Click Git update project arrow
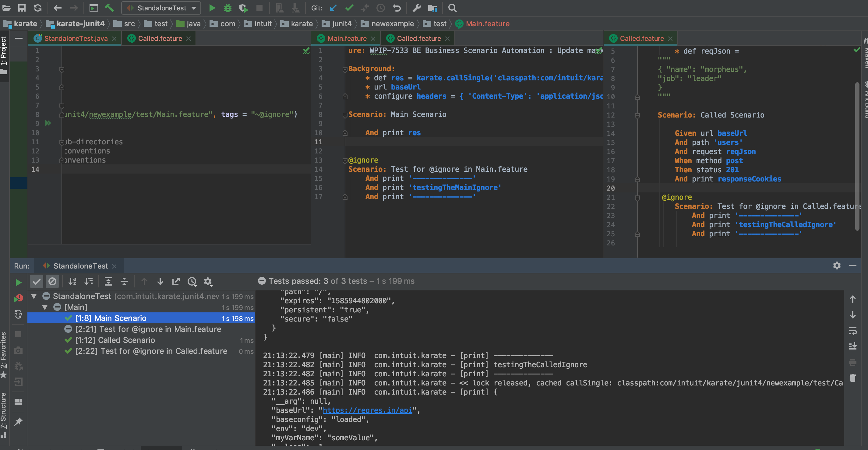868x450 pixels. pos(333,8)
